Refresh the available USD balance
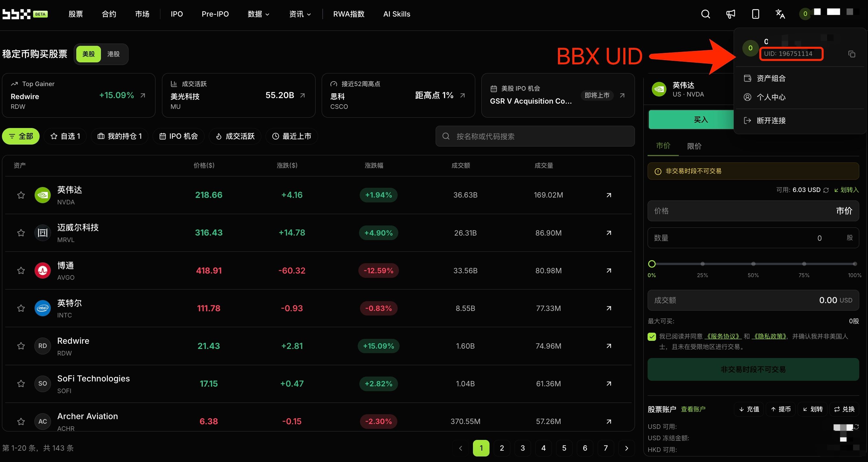Image resolution: width=868 pixels, height=462 pixels. (x=826, y=190)
